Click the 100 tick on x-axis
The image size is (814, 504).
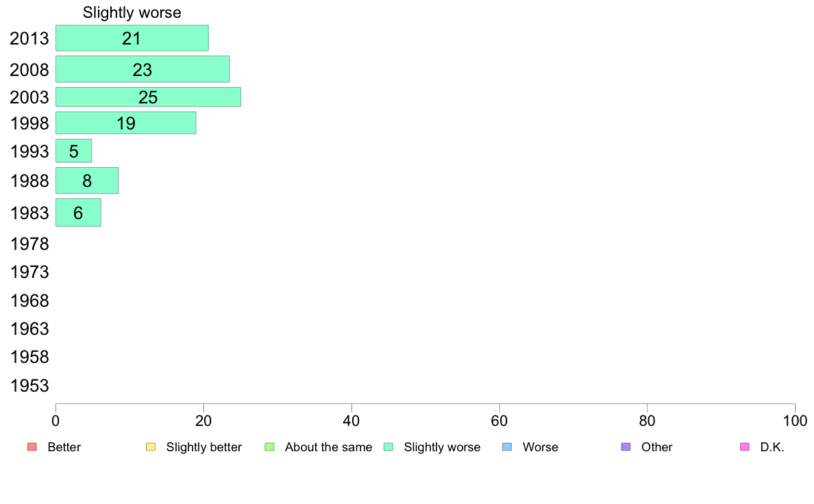(795, 420)
